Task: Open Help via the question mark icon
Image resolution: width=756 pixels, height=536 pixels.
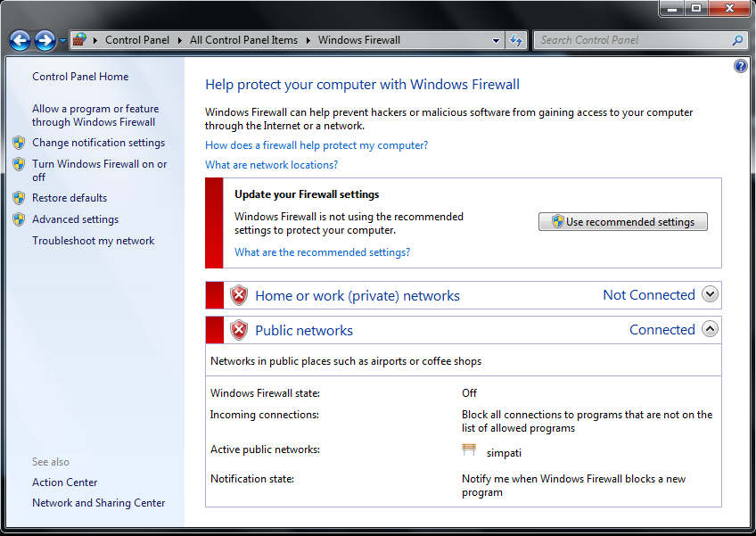Action: pyautogui.click(x=741, y=66)
